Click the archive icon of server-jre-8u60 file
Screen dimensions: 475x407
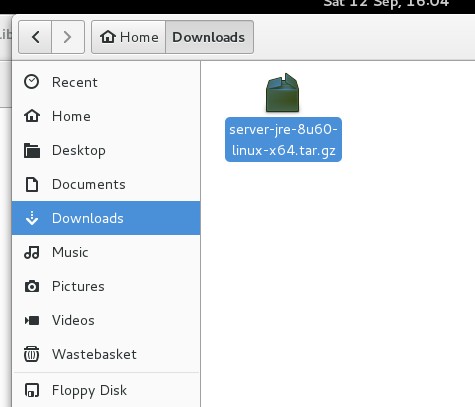pos(283,93)
